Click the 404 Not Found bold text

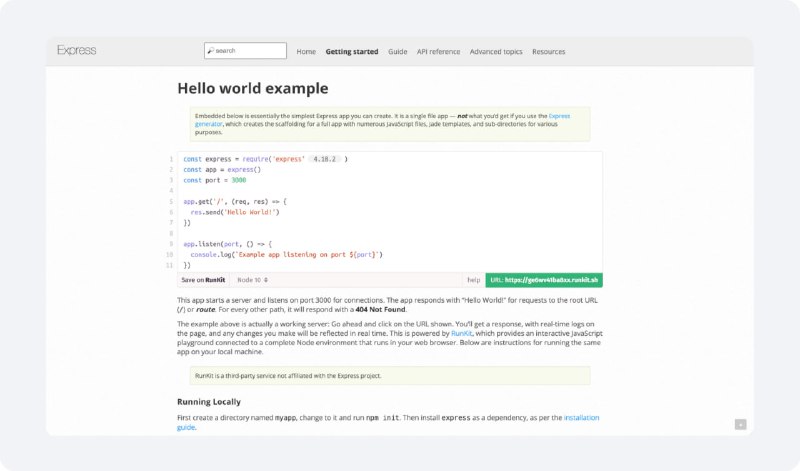(x=381, y=309)
